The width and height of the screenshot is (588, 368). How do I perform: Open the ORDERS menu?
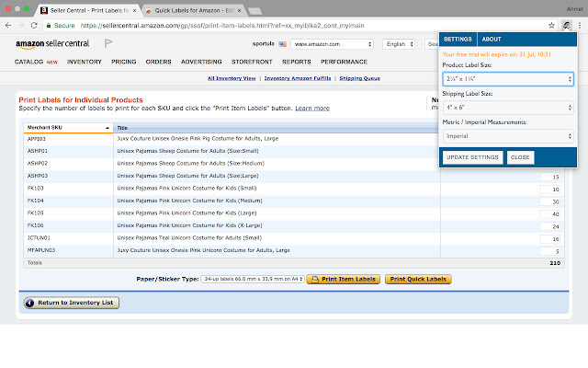pos(159,62)
